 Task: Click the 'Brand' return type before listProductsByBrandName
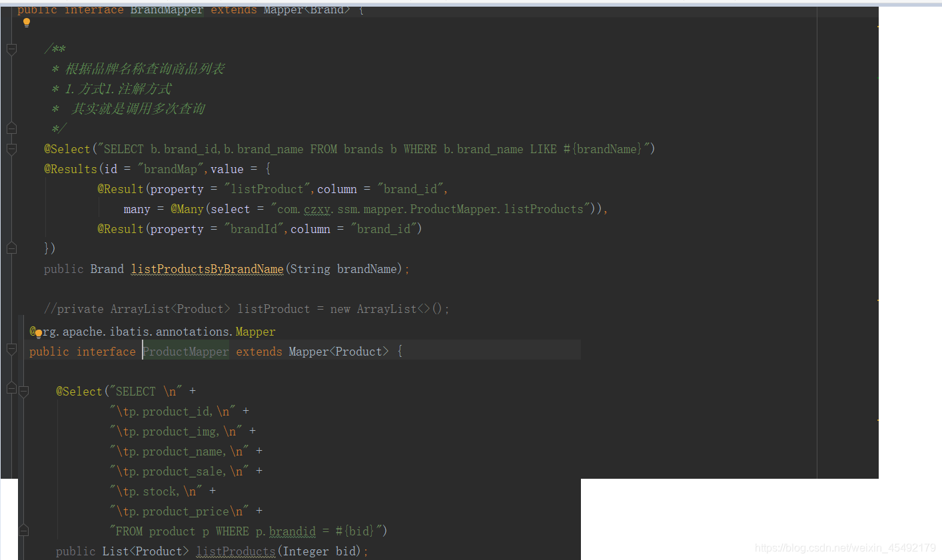tap(107, 269)
